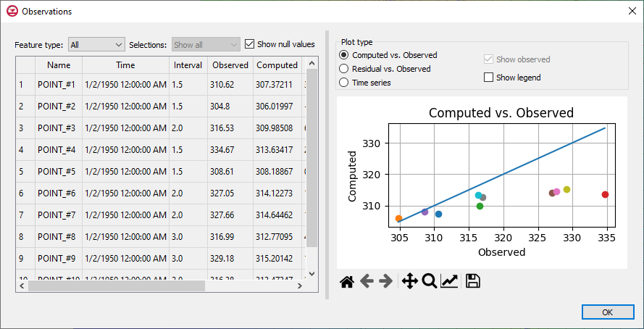Click the POINT_#8 name cell

(x=59, y=236)
